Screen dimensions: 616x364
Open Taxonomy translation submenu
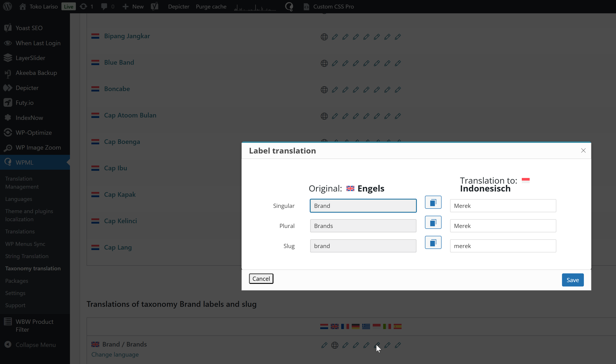pos(33,268)
